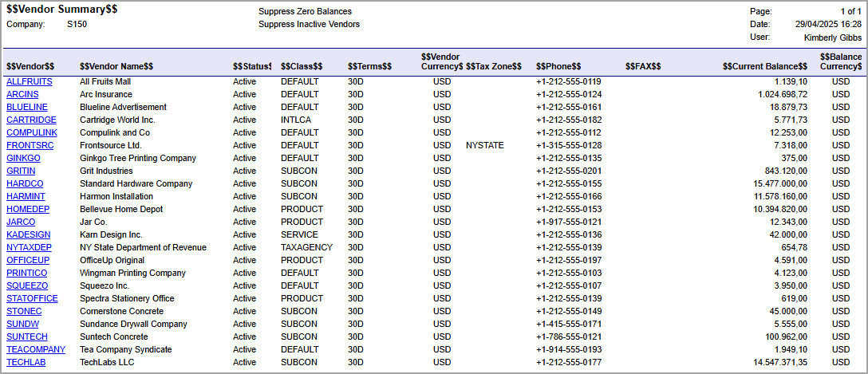Open the HARDCO vendor link

click(25, 183)
